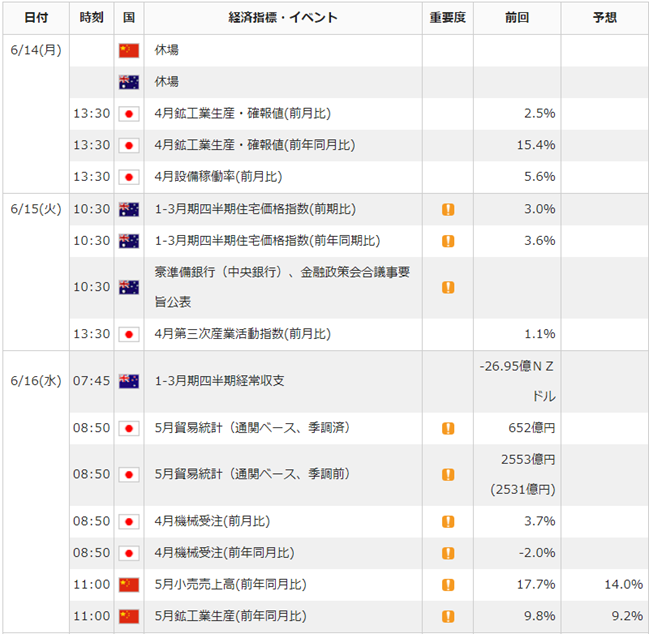Image resolution: width=649 pixels, height=634 pixels.
Task: Click the text 4月設備稼働率(前月比)
Action: tap(219, 177)
